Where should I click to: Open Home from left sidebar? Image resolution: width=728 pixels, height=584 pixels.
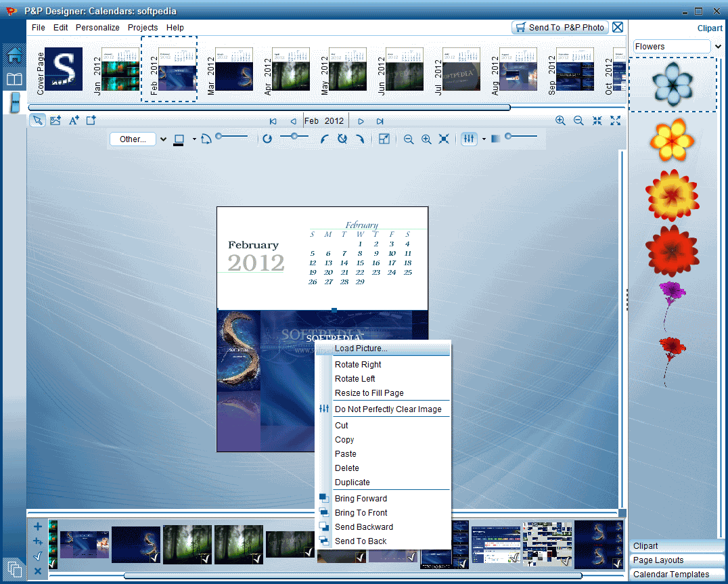[x=14, y=55]
